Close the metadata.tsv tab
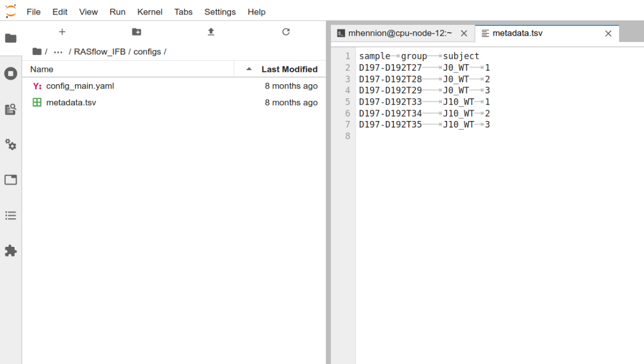The image size is (644, 364). click(x=608, y=33)
